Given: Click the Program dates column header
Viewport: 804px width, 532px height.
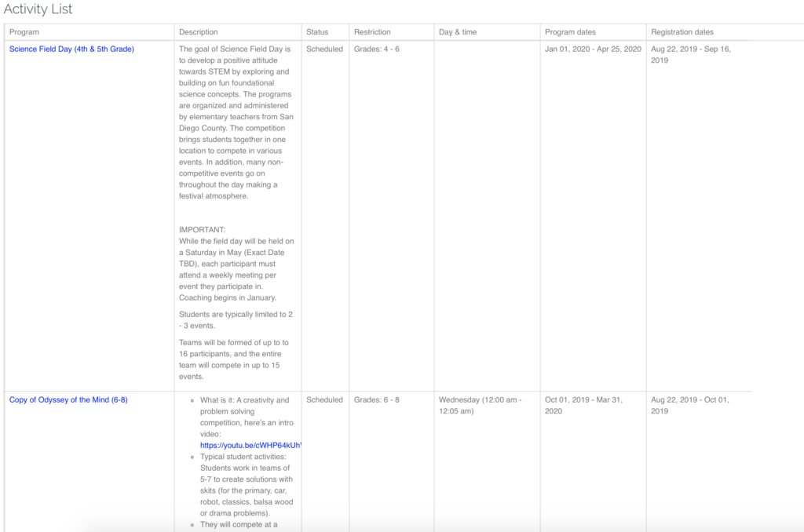Looking at the screenshot, I should [570, 31].
